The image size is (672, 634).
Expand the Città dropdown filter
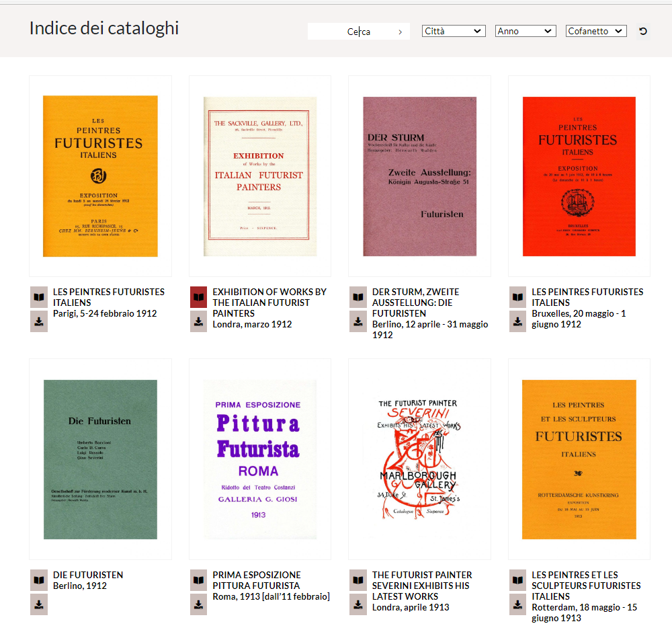[454, 32]
